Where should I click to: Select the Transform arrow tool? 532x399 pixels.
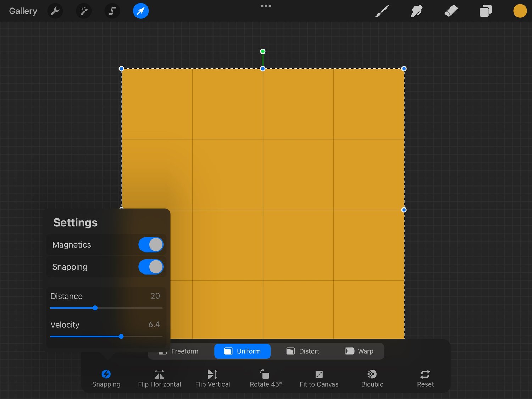coord(140,11)
